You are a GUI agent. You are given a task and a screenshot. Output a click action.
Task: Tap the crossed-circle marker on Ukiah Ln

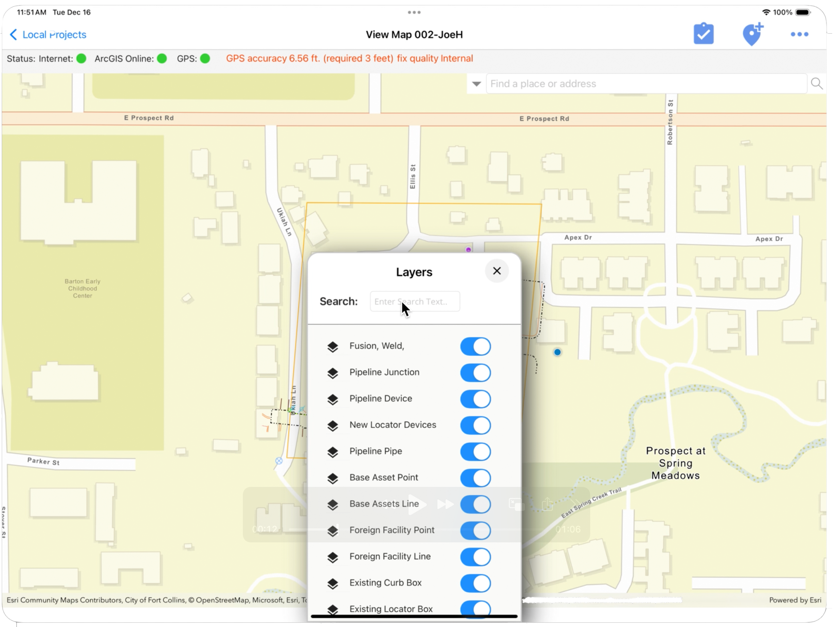[x=279, y=461]
